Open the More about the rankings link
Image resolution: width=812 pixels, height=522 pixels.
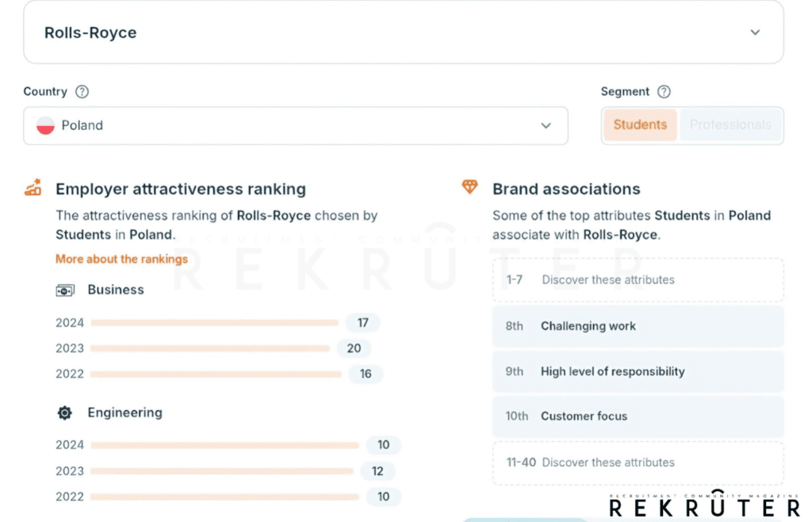(x=121, y=259)
